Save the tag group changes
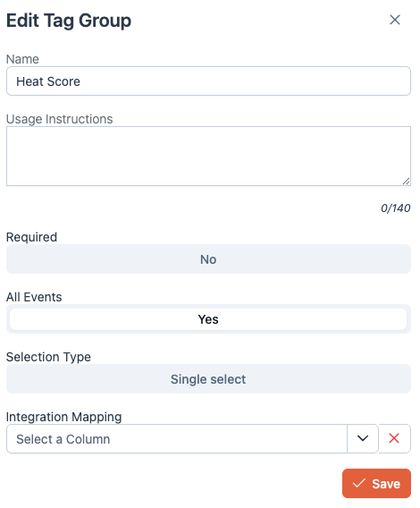 (376, 483)
